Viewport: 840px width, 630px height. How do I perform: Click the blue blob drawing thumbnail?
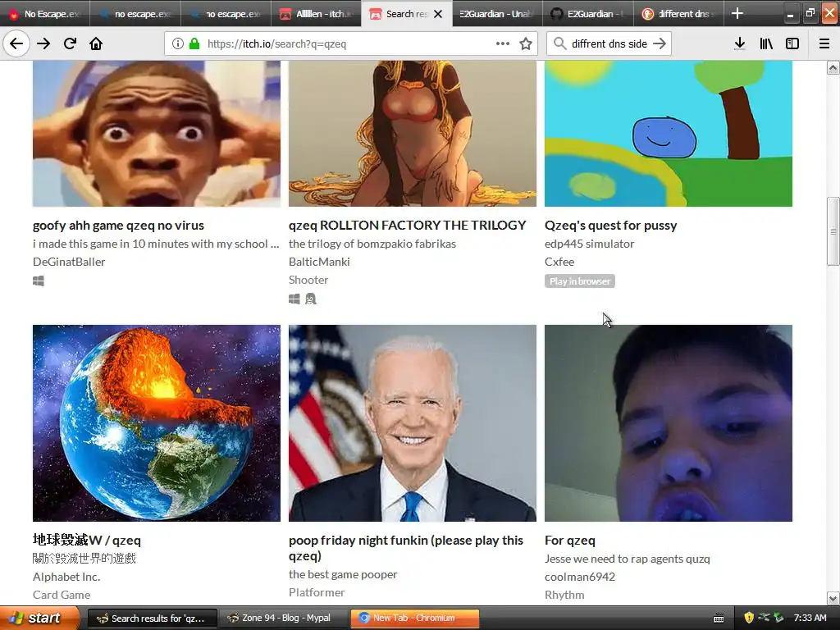[669, 134]
